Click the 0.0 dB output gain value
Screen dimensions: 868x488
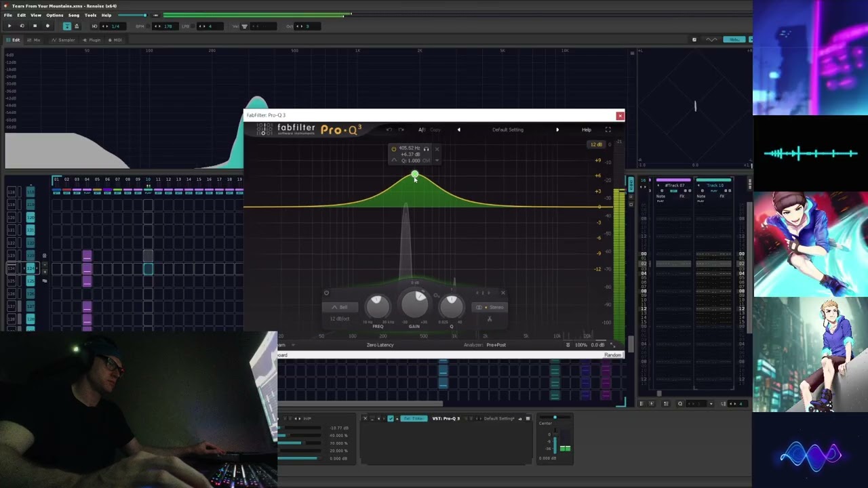[597, 345]
